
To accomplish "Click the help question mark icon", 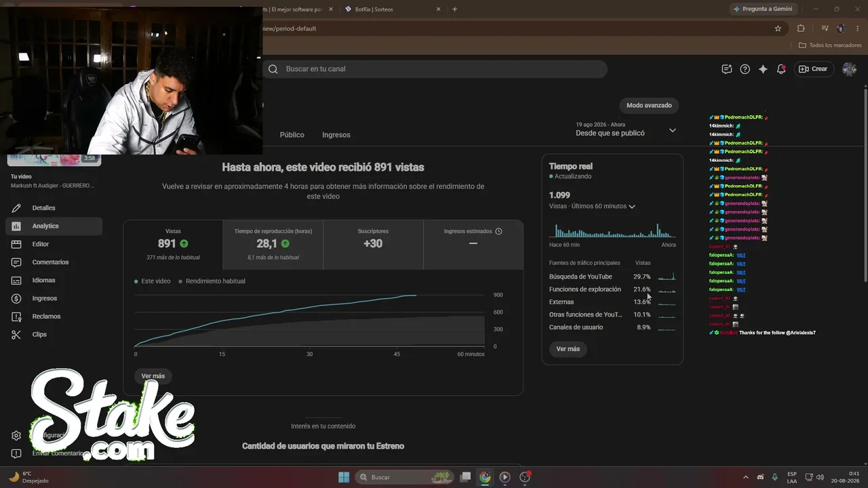I will [x=745, y=69].
